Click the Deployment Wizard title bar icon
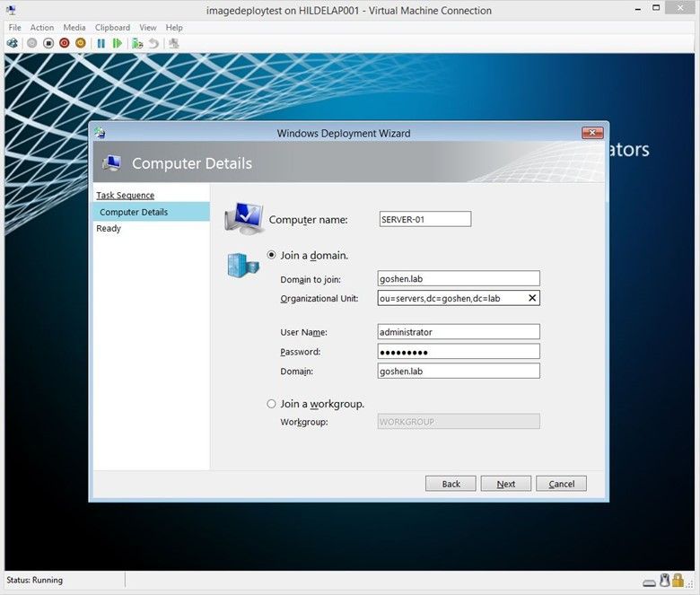Screen dimensions: 700x595 pos(100,133)
